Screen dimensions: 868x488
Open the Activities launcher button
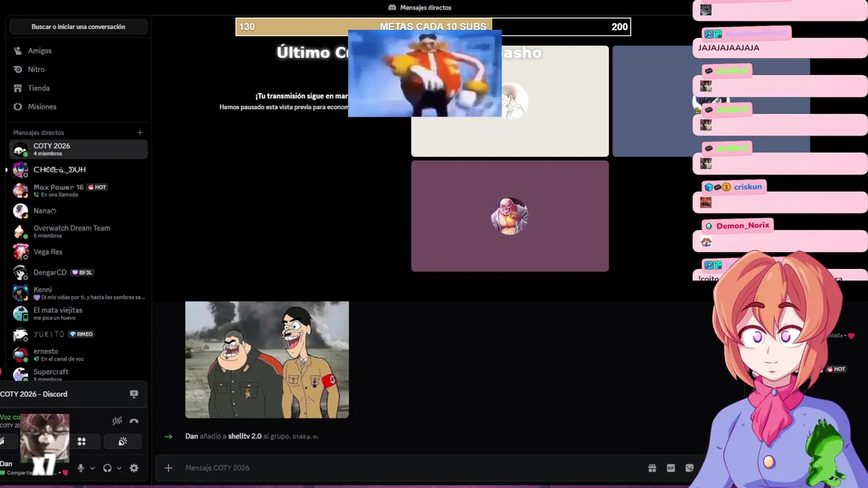click(x=81, y=441)
